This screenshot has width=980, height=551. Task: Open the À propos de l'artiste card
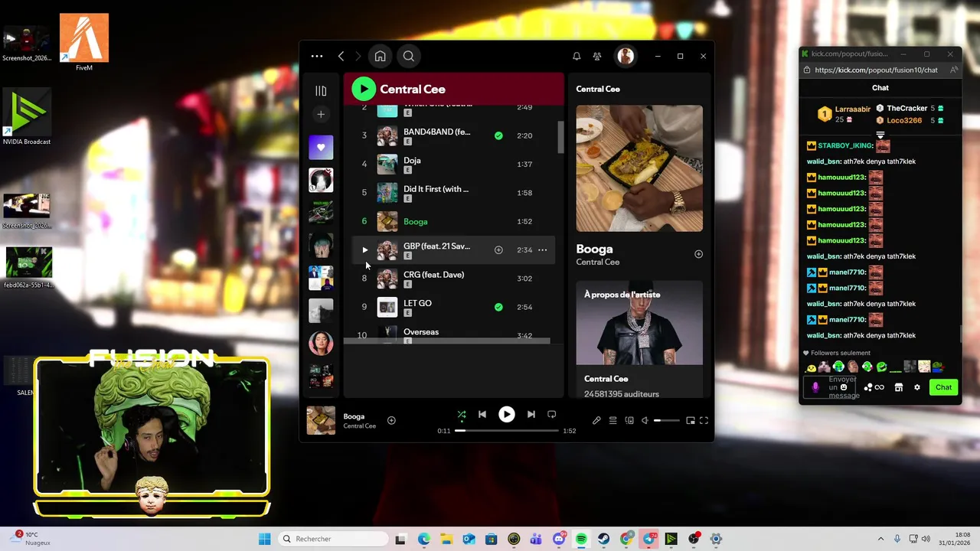coord(639,339)
